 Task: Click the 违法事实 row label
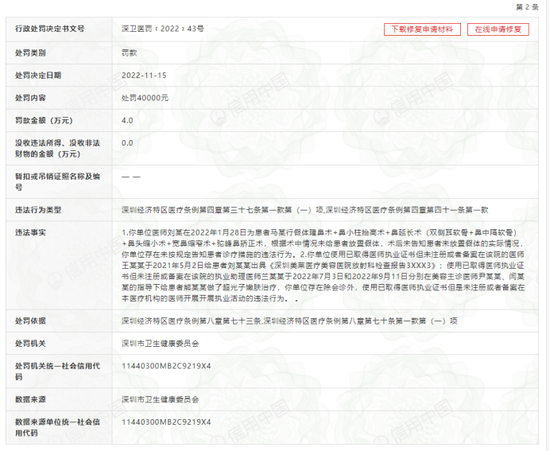click(x=30, y=233)
